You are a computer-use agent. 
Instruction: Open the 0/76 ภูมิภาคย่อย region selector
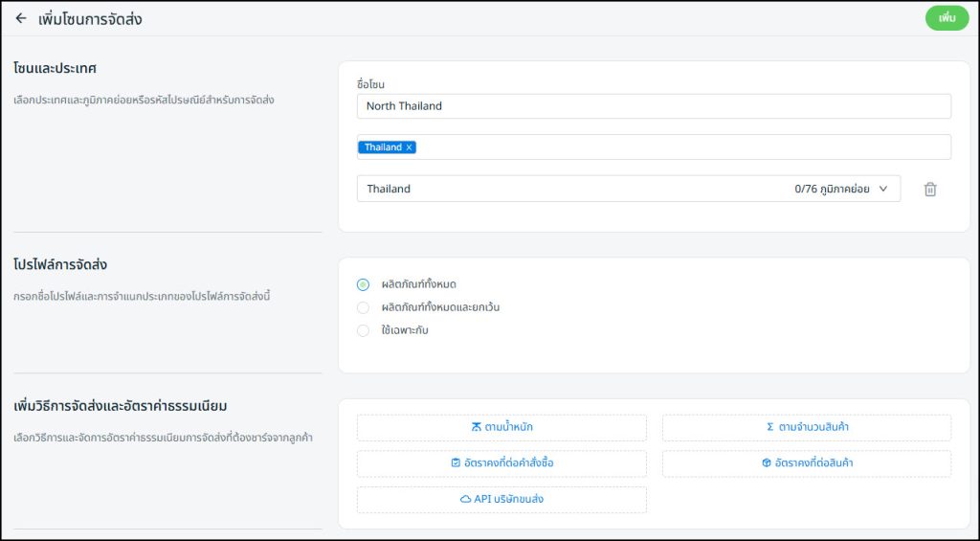pos(831,190)
